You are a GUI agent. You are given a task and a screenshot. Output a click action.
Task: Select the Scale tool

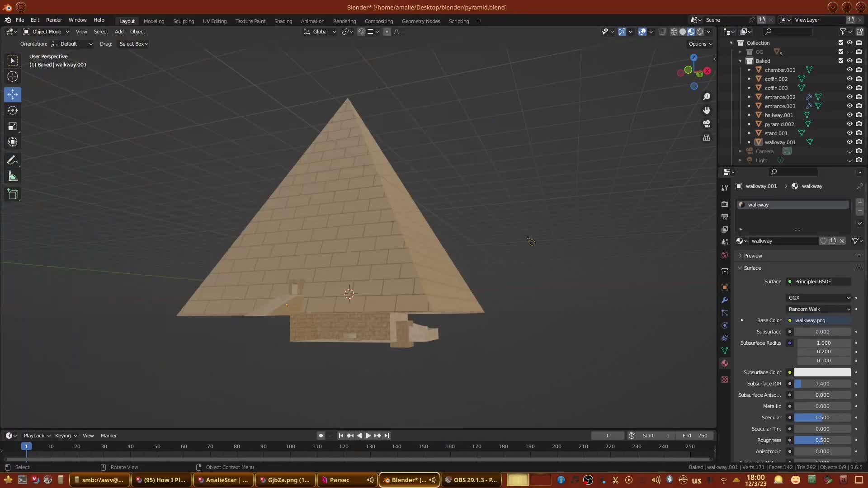13,127
